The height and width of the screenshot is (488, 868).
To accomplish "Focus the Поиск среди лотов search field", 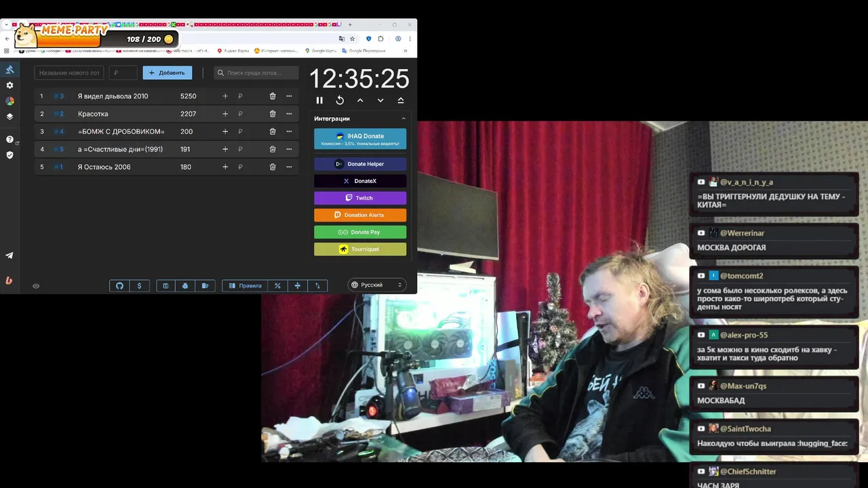I will pyautogui.click(x=257, y=73).
